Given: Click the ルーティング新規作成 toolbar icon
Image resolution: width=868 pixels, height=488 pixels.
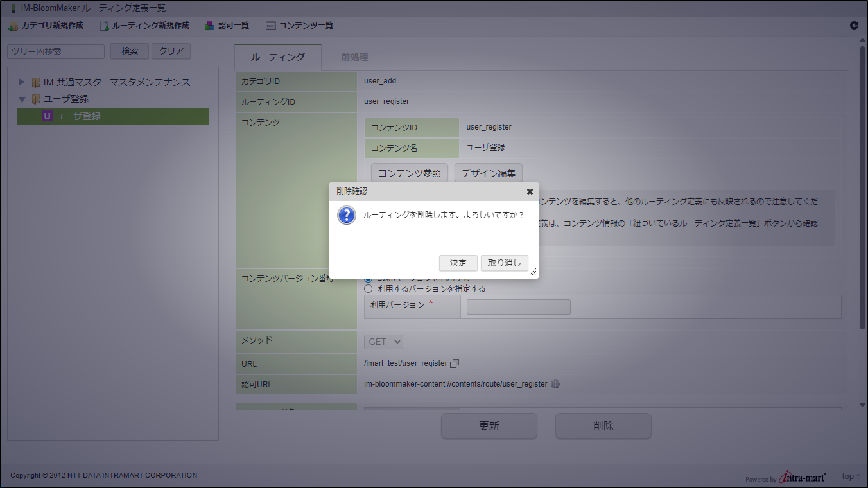Looking at the screenshot, I should [x=144, y=26].
